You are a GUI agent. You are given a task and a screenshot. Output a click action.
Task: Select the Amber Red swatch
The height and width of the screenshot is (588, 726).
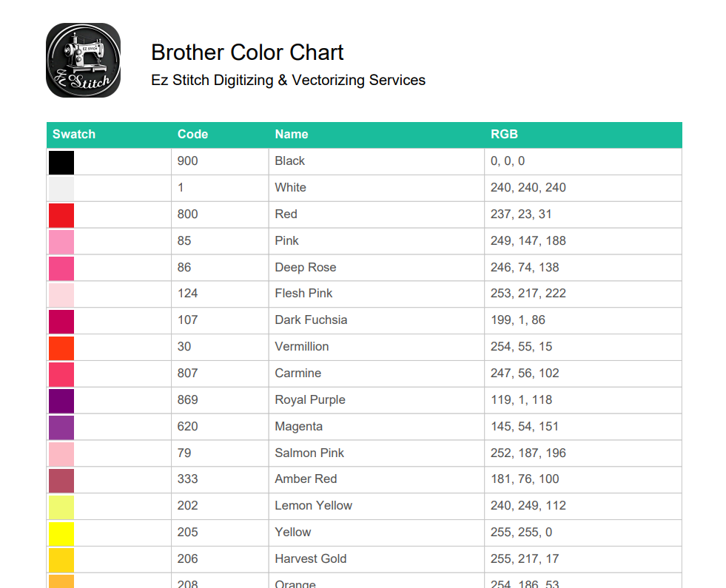point(61,481)
